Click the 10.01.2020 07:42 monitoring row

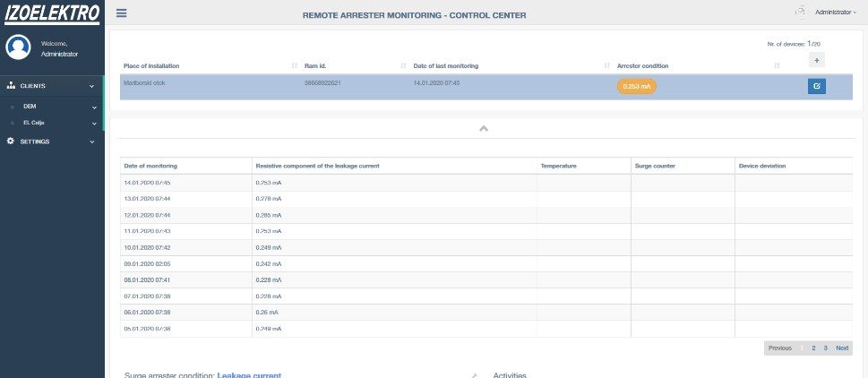[486, 247]
